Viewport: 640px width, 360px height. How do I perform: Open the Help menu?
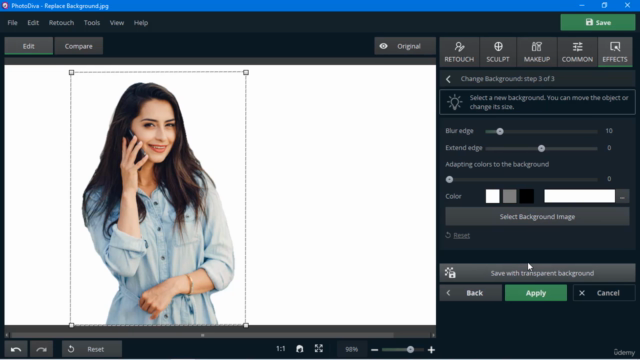pyautogui.click(x=141, y=23)
